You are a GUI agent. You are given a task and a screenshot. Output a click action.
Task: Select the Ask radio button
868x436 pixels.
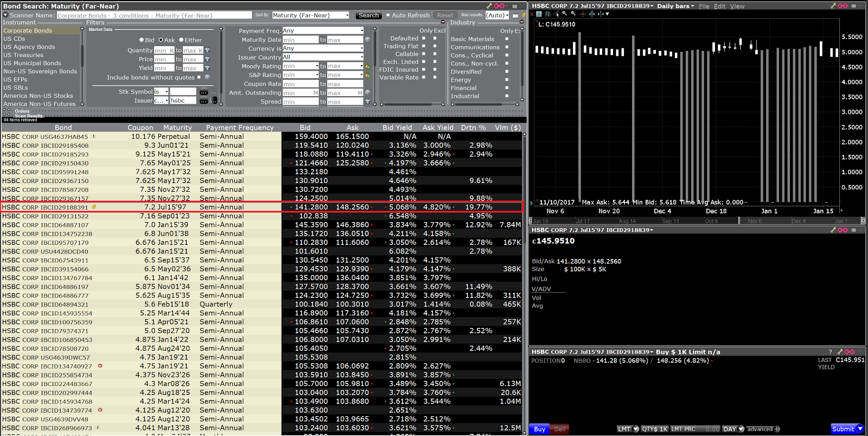pyautogui.click(x=161, y=40)
